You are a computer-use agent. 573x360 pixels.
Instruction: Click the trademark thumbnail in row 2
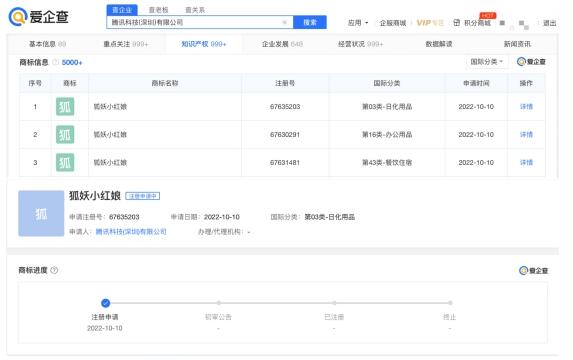coord(65,134)
